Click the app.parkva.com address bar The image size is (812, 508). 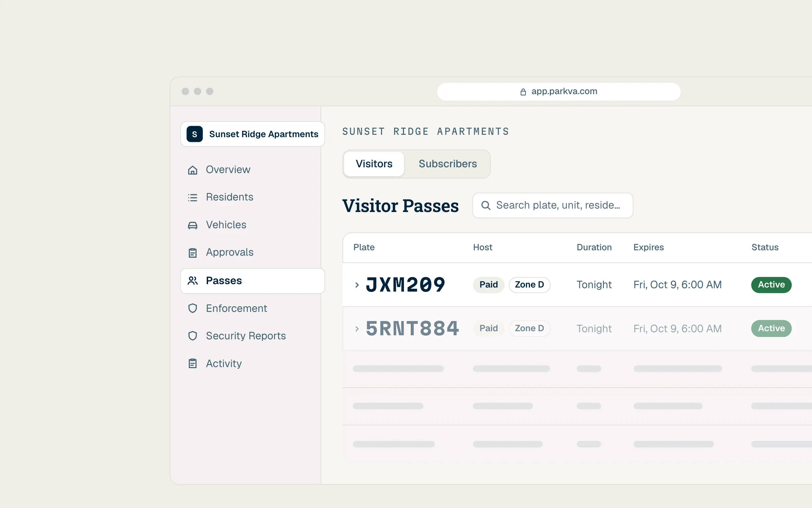[x=559, y=92]
